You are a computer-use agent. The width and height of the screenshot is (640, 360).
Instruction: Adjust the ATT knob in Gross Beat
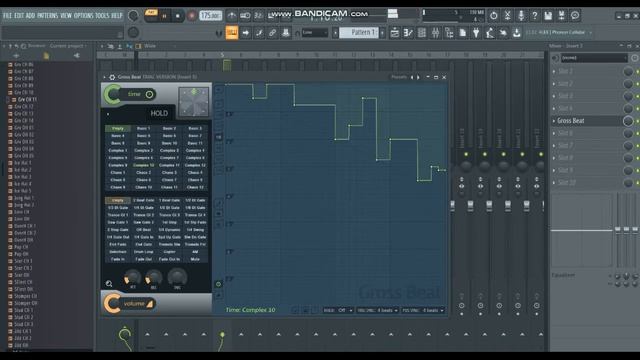(x=133, y=278)
